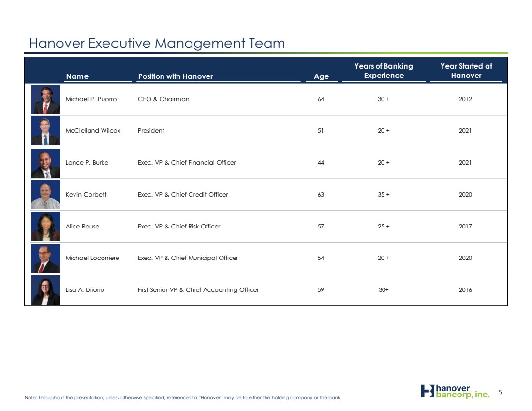The image size is (532, 411).
Task: Select Lance P. Burke's portrait photo
Action: pyautogui.click(x=45, y=163)
